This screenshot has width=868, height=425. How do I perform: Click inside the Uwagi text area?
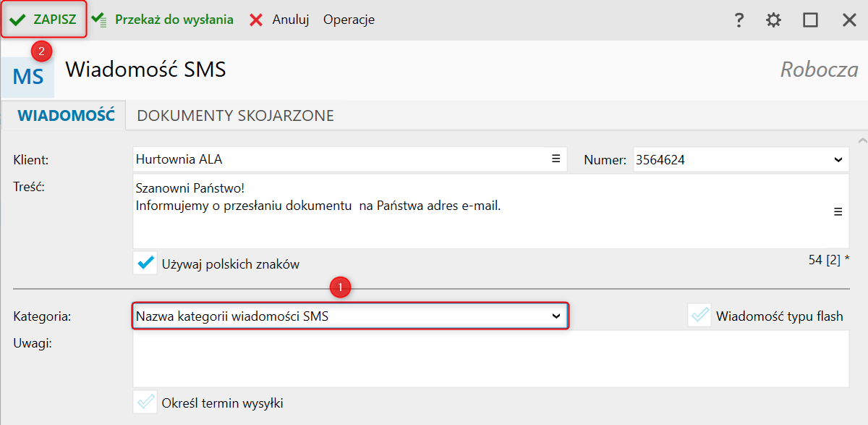pos(490,358)
